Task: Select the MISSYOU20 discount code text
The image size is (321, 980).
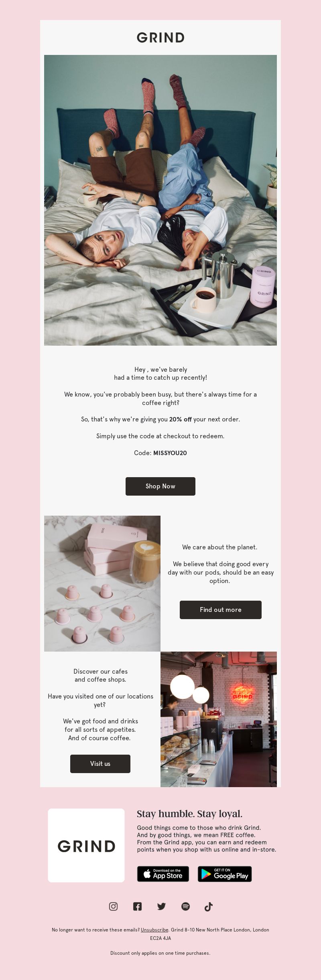Action: point(170,453)
